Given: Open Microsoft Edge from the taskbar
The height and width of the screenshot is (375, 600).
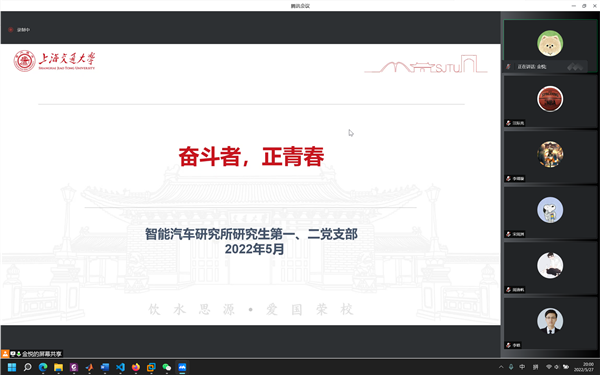Looking at the screenshot, I should tap(43, 367).
